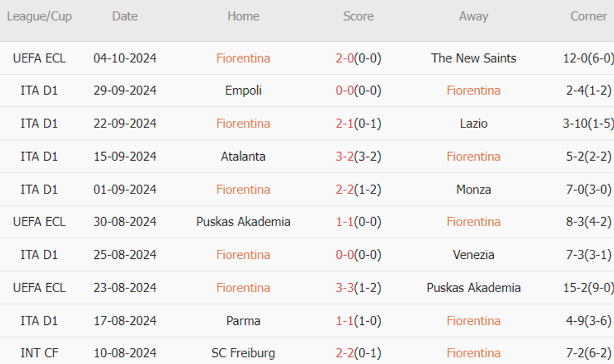Click INT CF league label

(x=39, y=353)
